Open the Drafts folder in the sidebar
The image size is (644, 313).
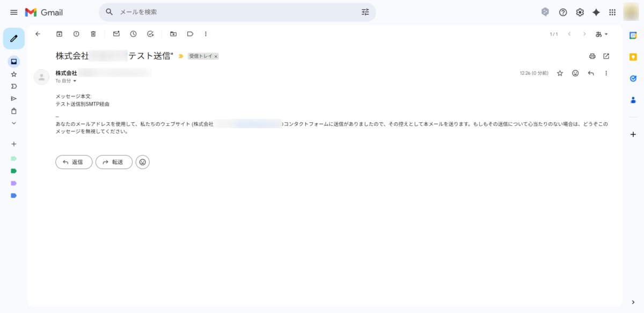14,111
